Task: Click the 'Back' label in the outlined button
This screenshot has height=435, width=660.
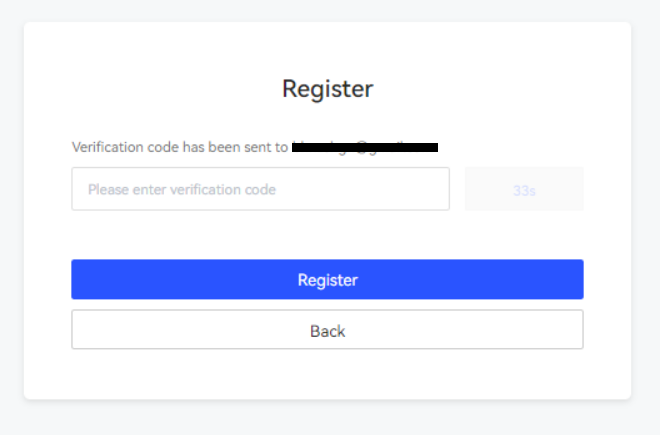Action: [x=327, y=331]
